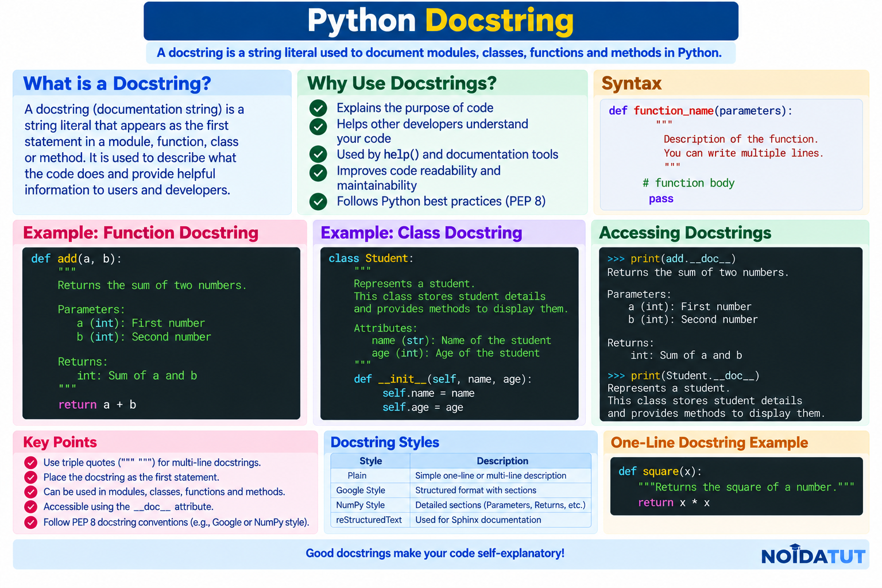Click the red checkmark beside 'Accessible using the __doc__'
The width and height of the screenshot is (882, 588).
tap(31, 506)
